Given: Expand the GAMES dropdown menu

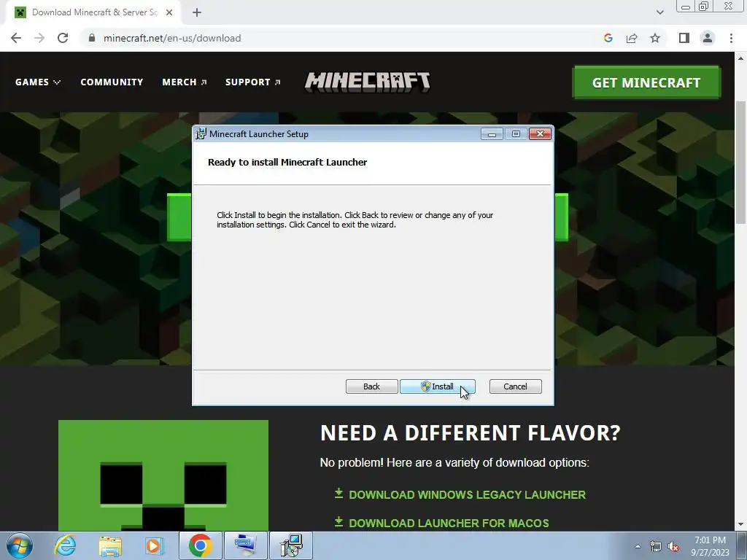Looking at the screenshot, I should click(38, 82).
